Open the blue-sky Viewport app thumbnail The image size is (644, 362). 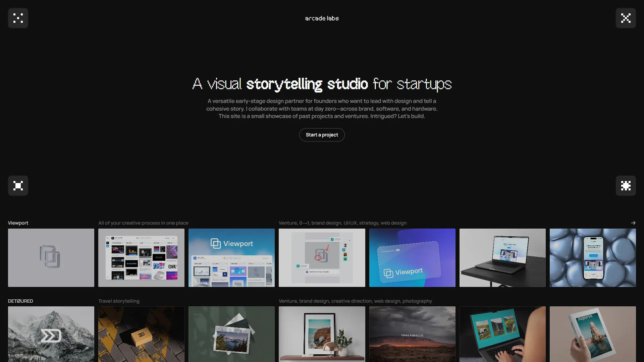point(231,258)
